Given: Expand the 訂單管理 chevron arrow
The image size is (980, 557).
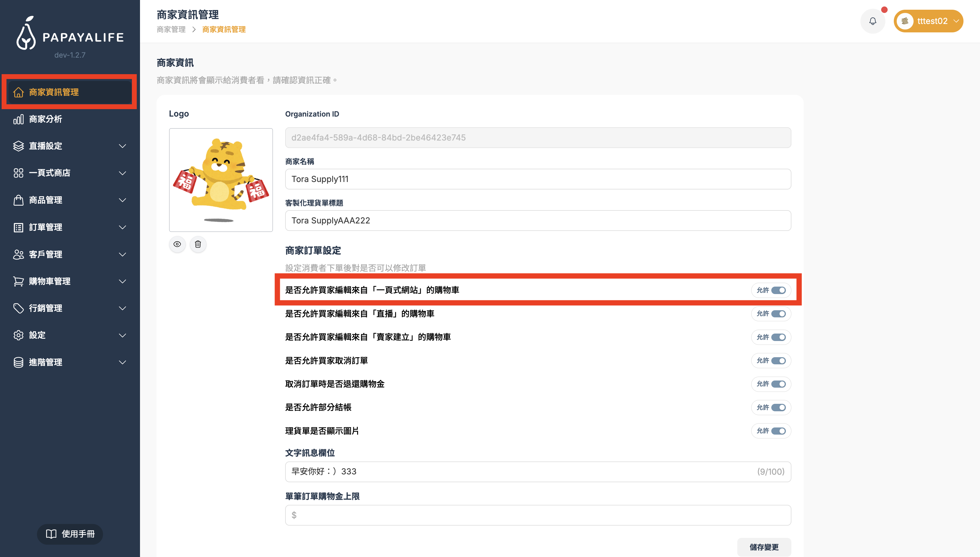Looking at the screenshot, I should pos(122,227).
